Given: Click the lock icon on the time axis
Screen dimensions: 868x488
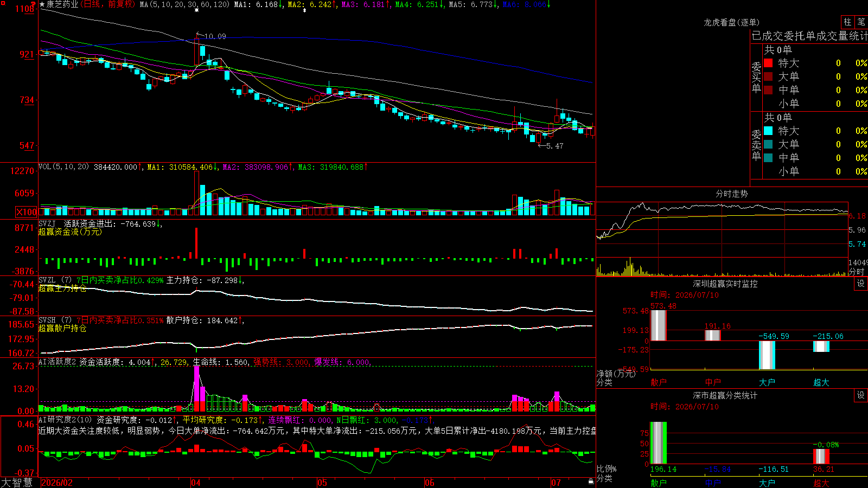Looking at the screenshot, I should click(x=591, y=481).
